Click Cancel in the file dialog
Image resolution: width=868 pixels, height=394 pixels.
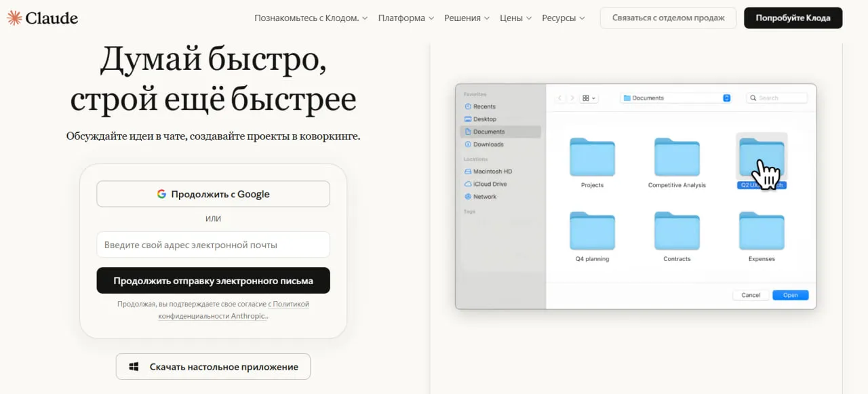coord(751,295)
